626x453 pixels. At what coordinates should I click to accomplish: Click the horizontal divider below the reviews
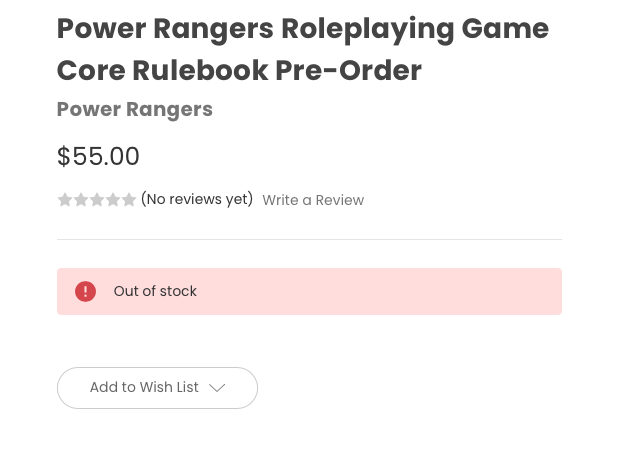tap(309, 239)
